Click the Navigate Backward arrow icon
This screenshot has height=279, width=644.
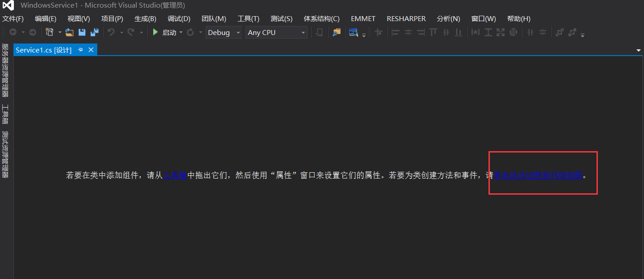(x=13, y=32)
